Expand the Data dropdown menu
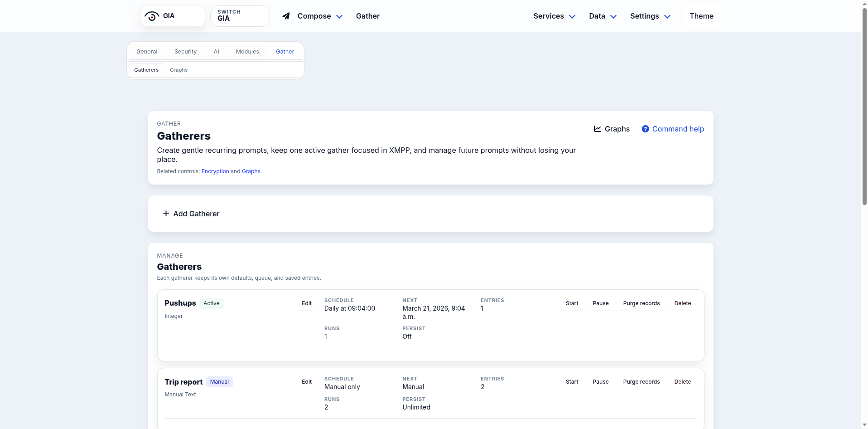The width and height of the screenshot is (868, 429). pyautogui.click(x=602, y=16)
